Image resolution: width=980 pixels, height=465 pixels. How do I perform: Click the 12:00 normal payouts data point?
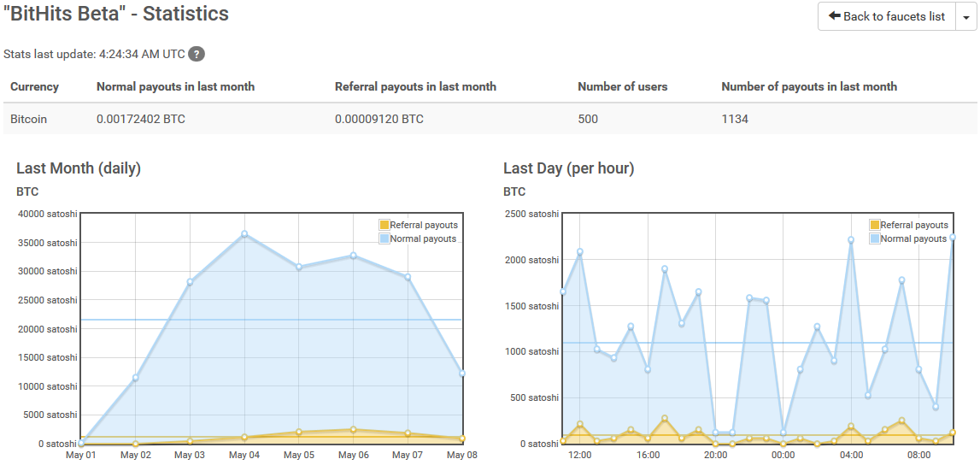pos(580,252)
